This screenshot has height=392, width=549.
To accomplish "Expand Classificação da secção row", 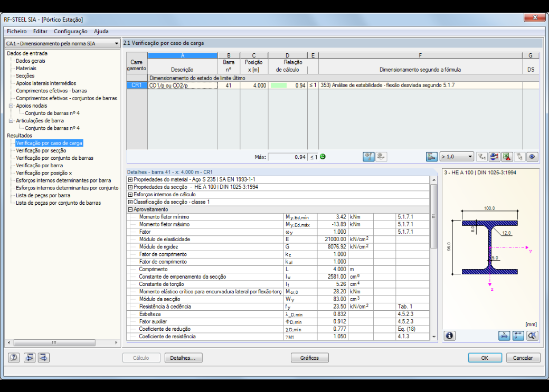I will click(130, 202).
